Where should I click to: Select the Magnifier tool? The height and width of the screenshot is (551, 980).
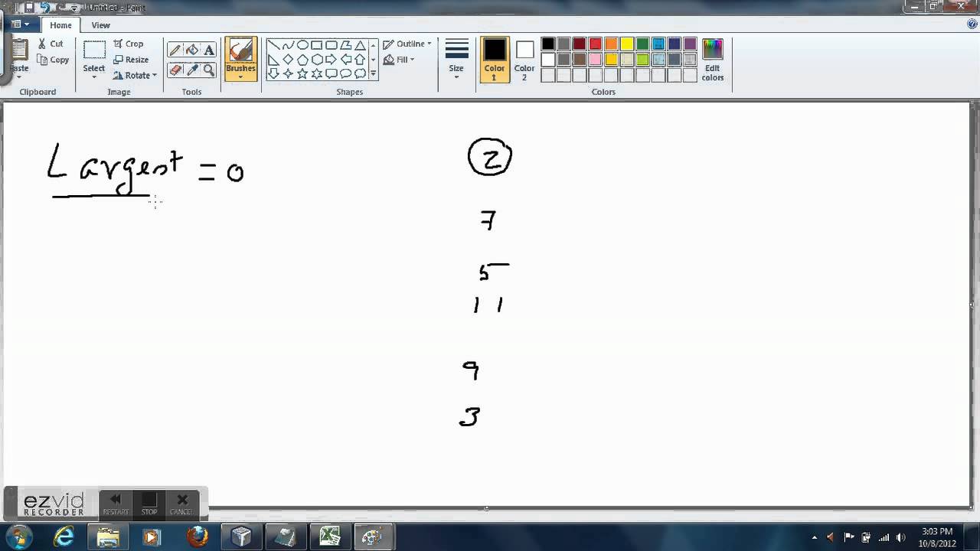[209, 70]
